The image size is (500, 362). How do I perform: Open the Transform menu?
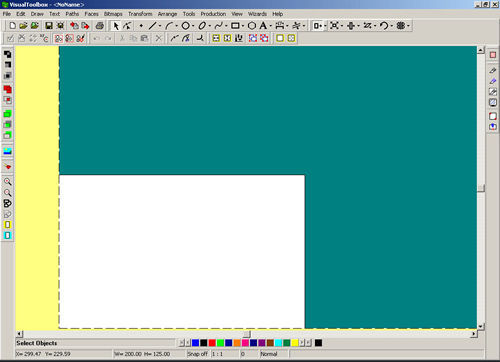[140, 14]
